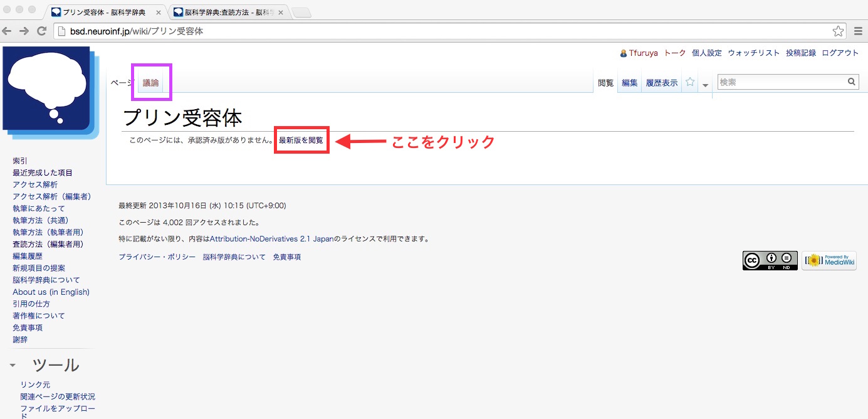Open the 履歴表示 tab
868x419 pixels.
point(661,83)
